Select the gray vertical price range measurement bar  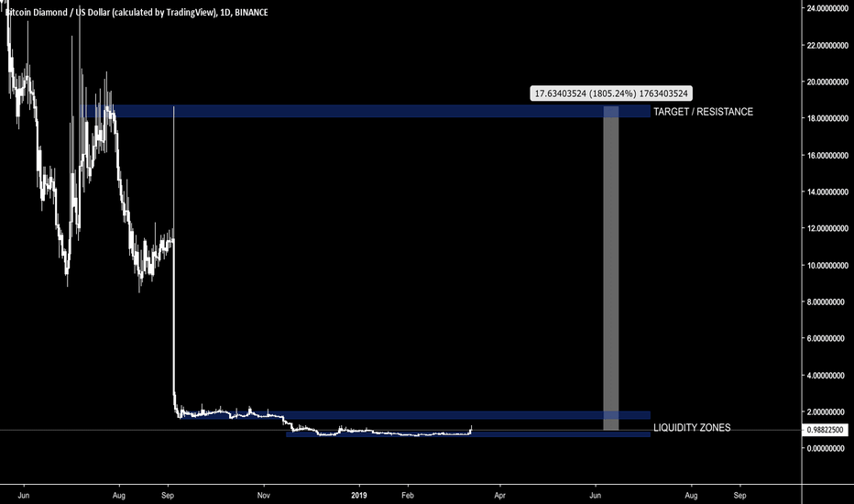610,268
